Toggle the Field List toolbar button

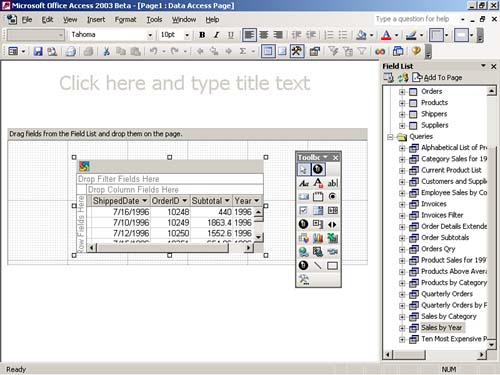click(268, 51)
